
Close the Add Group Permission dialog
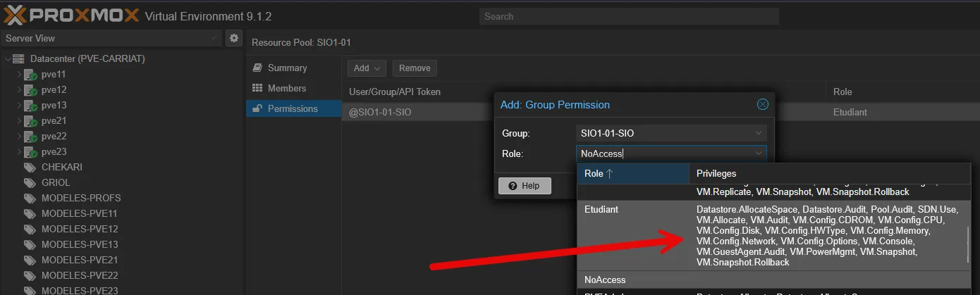tap(762, 104)
